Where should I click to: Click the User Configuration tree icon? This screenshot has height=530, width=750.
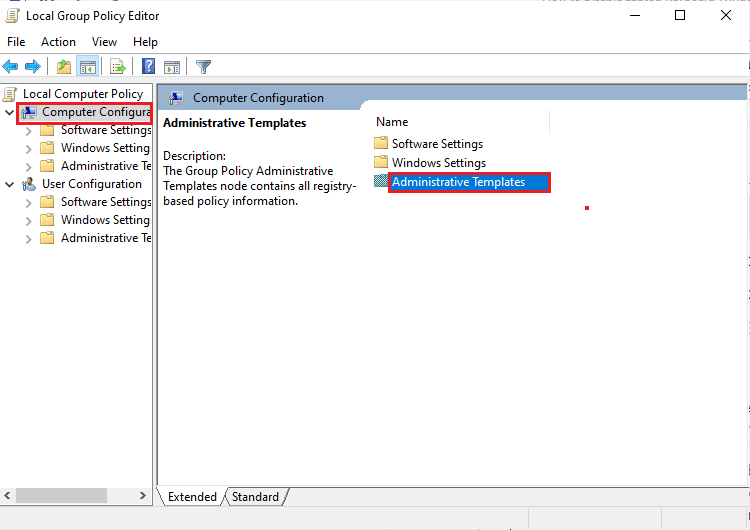pyautogui.click(x=29, y=184)
